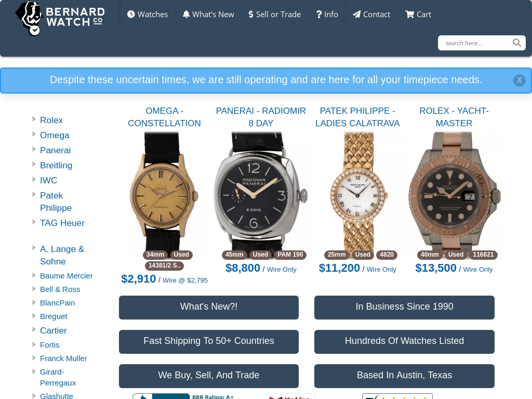This screenshot has height=399, width=532.
Task: Click the question mark Info icon
Action: pos(319,14)
